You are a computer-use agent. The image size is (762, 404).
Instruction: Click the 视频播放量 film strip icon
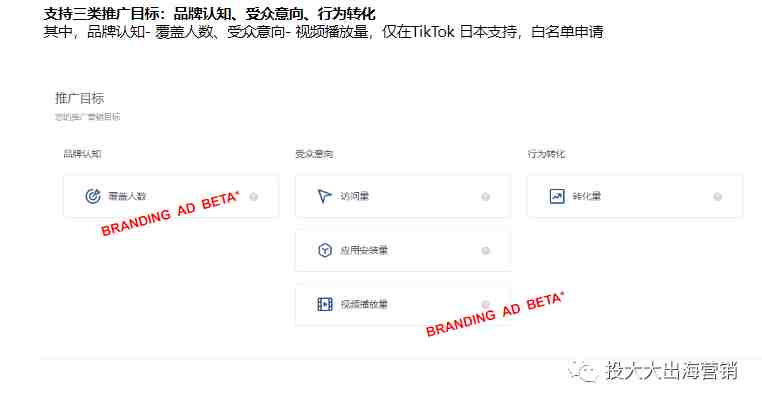(325, 304)
